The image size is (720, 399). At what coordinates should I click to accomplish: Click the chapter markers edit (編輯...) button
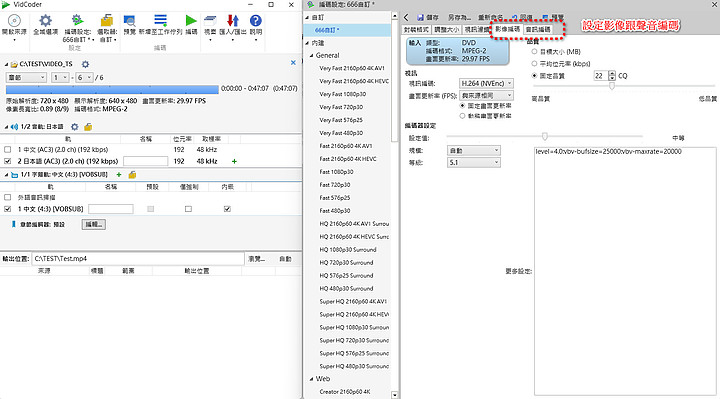pos(94,224)
